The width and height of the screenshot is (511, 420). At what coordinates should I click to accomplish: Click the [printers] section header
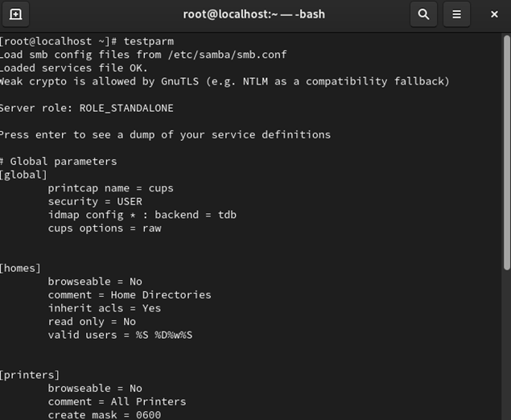point(30,375)
